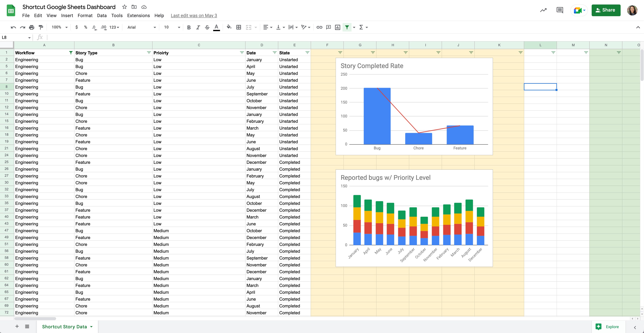The image size is (644, 333).
Task: Apply strikethrough formatting
Action: pyautogui.click(x=207, y=27)
